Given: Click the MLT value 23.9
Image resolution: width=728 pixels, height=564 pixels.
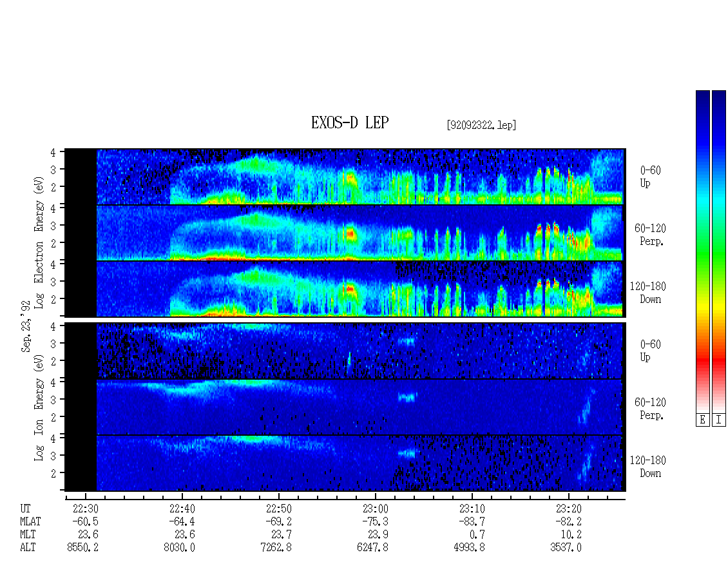Looking at the screenshot, I should (378, 535).
